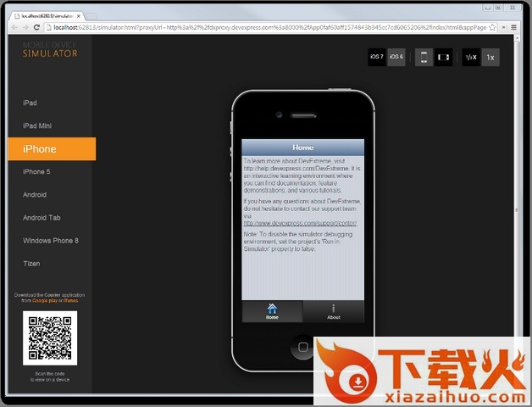Switch simulator to iOS 6 theme
The image size is (532, 407).
(396, 57)
